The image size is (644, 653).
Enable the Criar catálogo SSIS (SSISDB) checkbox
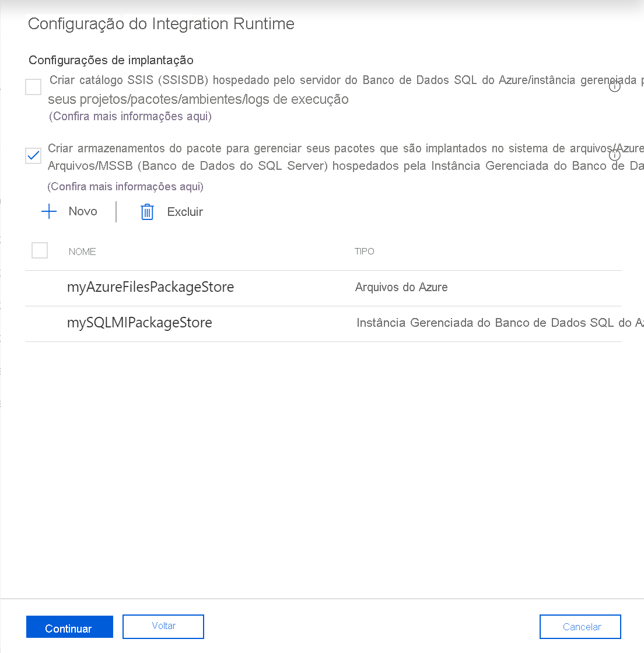click(x=33, y=86)
